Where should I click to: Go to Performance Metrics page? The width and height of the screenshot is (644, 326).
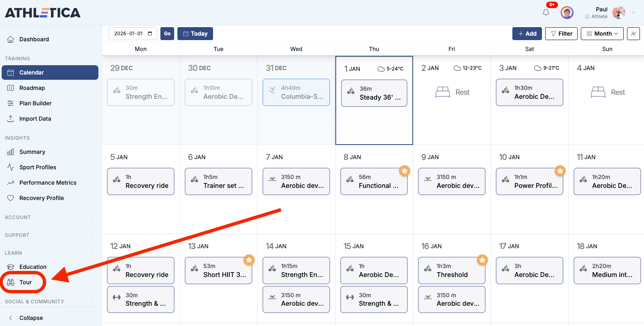48,183
